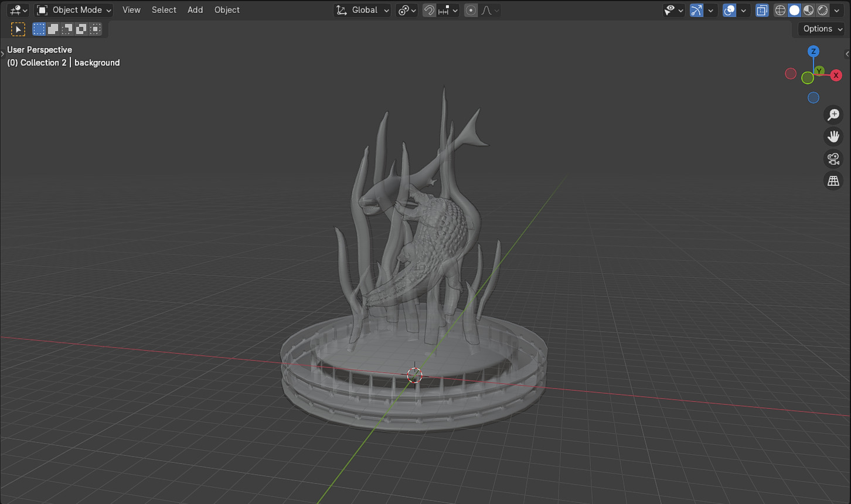Open the Object Mode dropdown
The height and width of the screenshot is (504, 851).
(73, 10)
